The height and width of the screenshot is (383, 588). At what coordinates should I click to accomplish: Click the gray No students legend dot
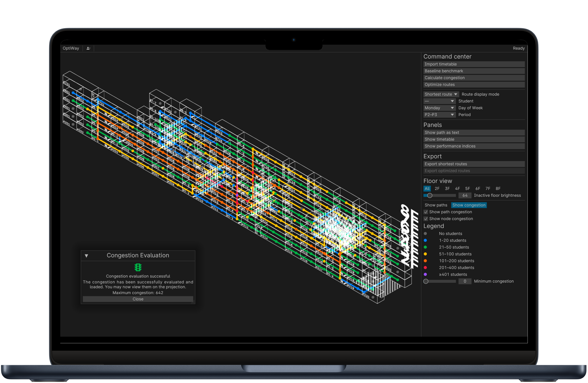[x=425, y=233]
